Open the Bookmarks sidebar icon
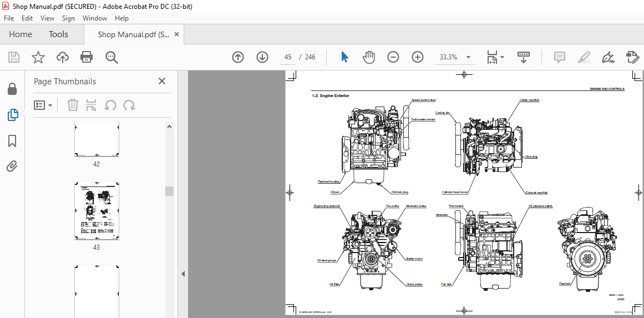This screenshot has width=644, height=318. (x=12, y=141)
